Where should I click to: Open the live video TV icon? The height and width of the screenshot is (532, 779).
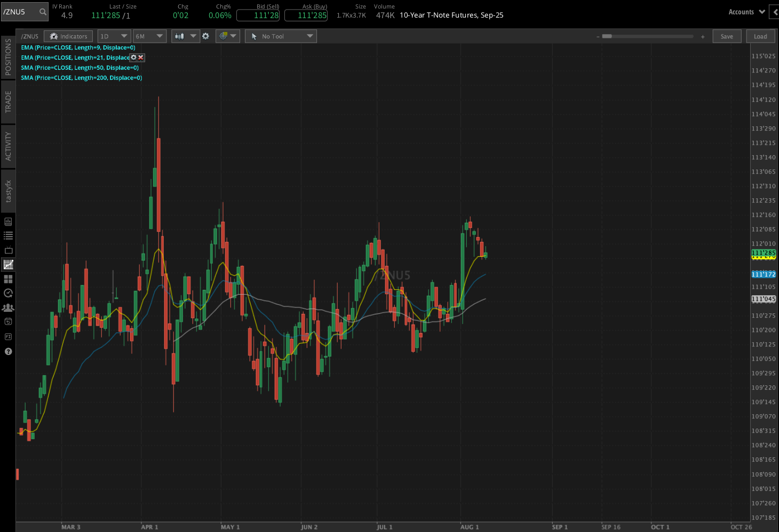pos(8,250)
